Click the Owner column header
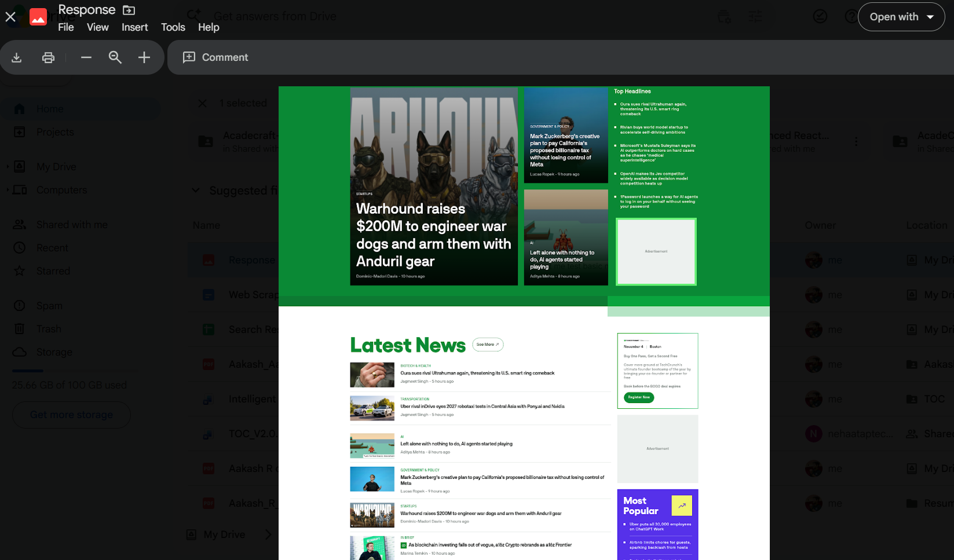Screen dimensions: 954x560 click(820, 225)
